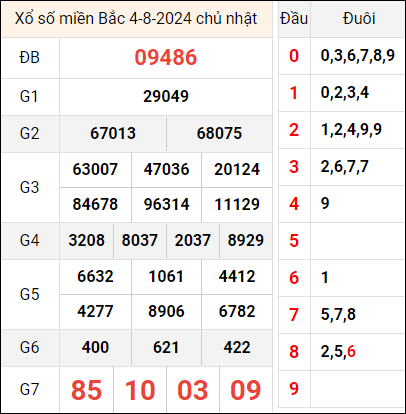Select G5 number 1061
The height and width of the screenshot is (414, 406).
pyautogui.click(x=166, y=276)
